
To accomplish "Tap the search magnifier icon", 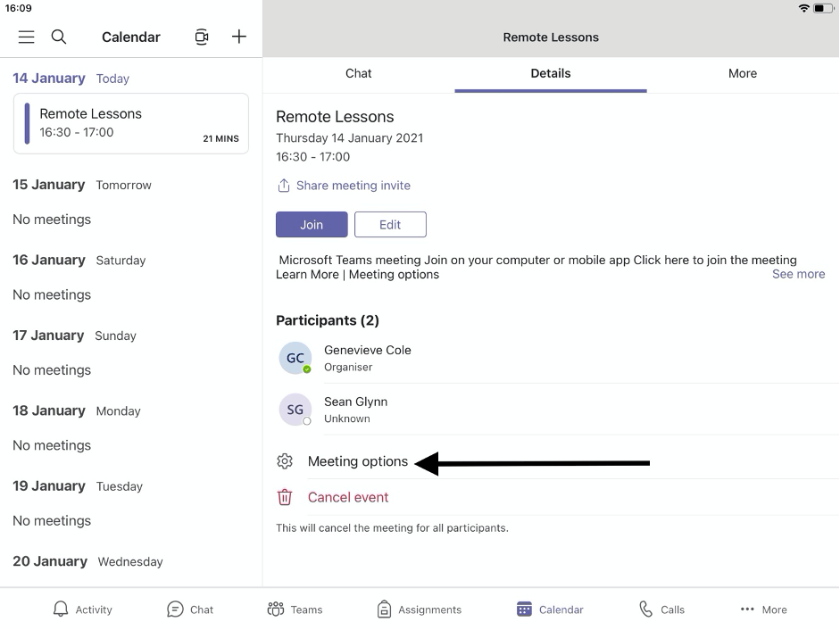I will click(58, 37).
